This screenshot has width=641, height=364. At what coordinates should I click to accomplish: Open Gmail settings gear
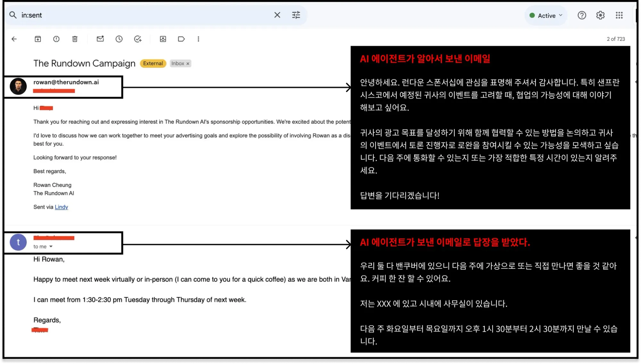pyautogui.click(x=600, y=15)
